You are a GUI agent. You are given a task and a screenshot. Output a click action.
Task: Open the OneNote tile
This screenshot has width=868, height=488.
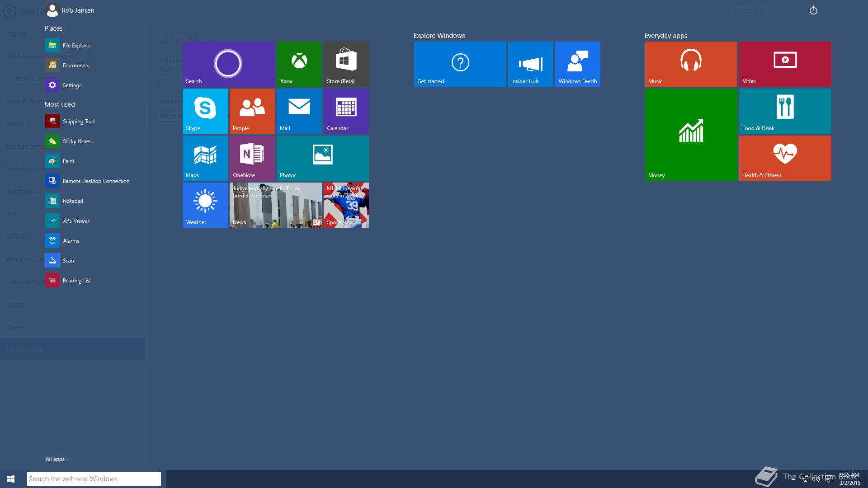click(x=252, y=158)
